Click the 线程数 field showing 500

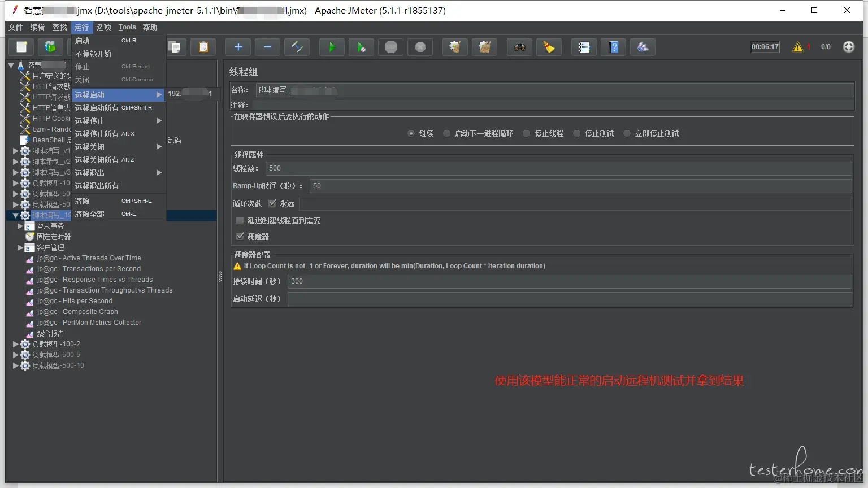558,168
